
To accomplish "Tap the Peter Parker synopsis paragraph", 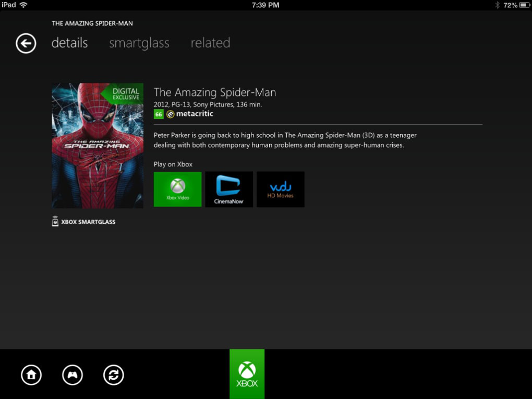I will (x=285, y=140).
